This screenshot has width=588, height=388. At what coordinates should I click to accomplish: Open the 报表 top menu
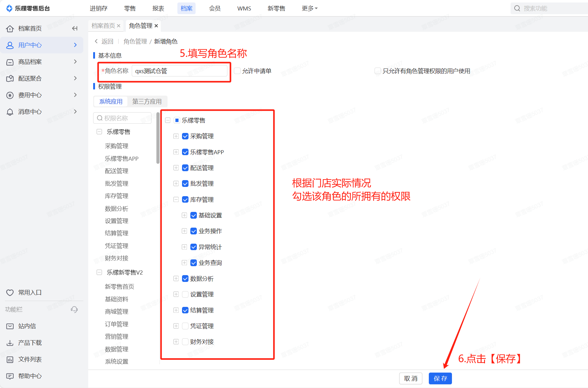(x=158, y=8)
